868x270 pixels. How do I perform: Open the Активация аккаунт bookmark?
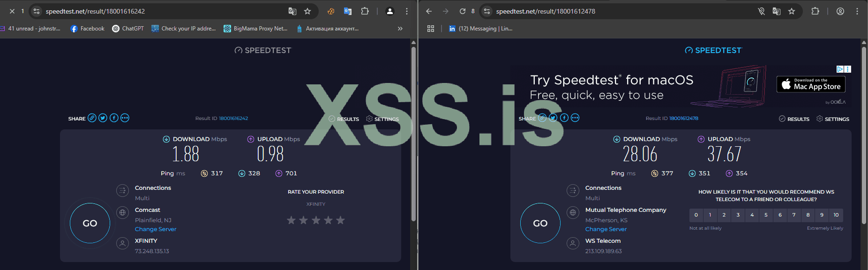[328, 29]
